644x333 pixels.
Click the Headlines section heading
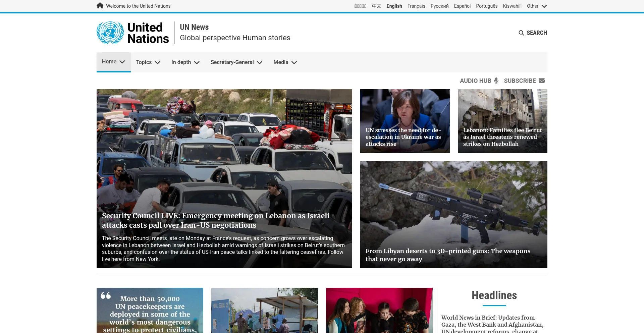pos(494,295)
